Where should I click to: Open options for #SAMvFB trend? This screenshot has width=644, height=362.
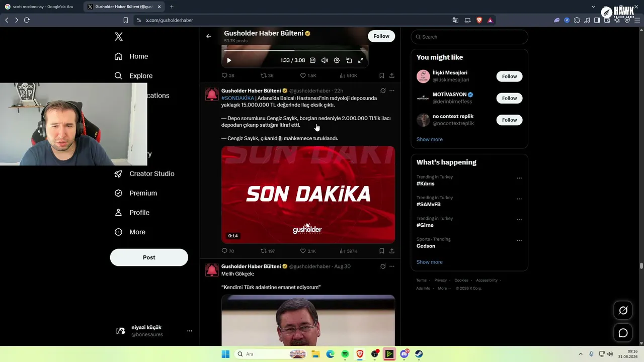519,199
